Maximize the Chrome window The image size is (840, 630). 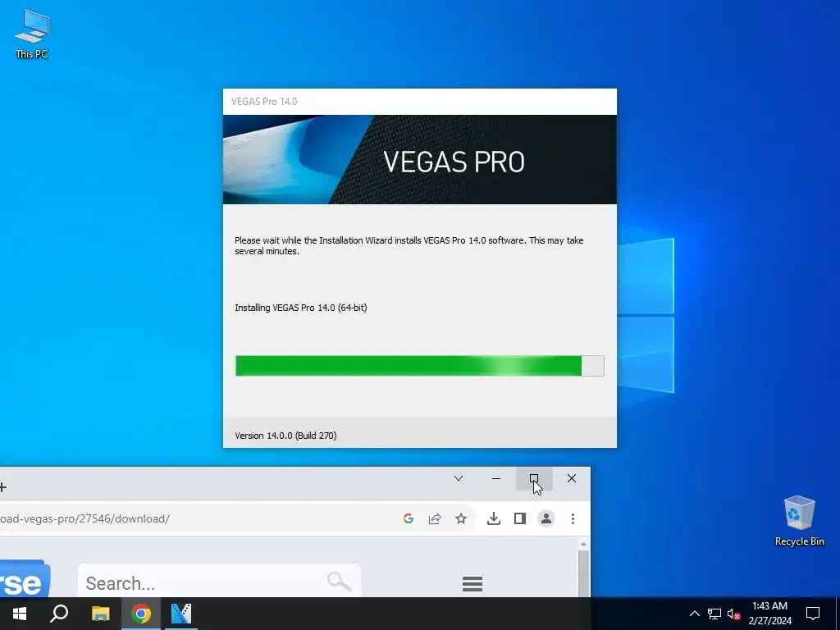[534, 478]
